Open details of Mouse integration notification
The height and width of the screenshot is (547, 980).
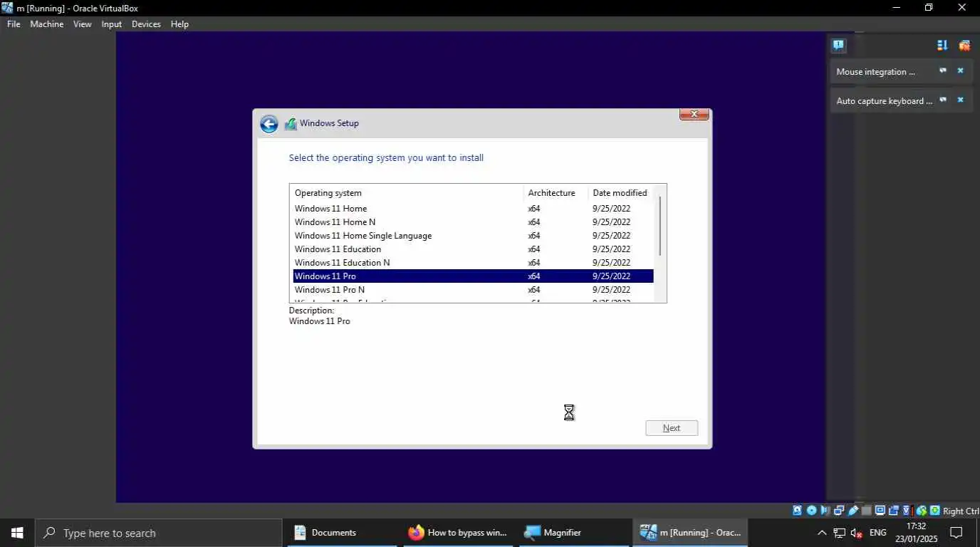(x=942, y=71)
